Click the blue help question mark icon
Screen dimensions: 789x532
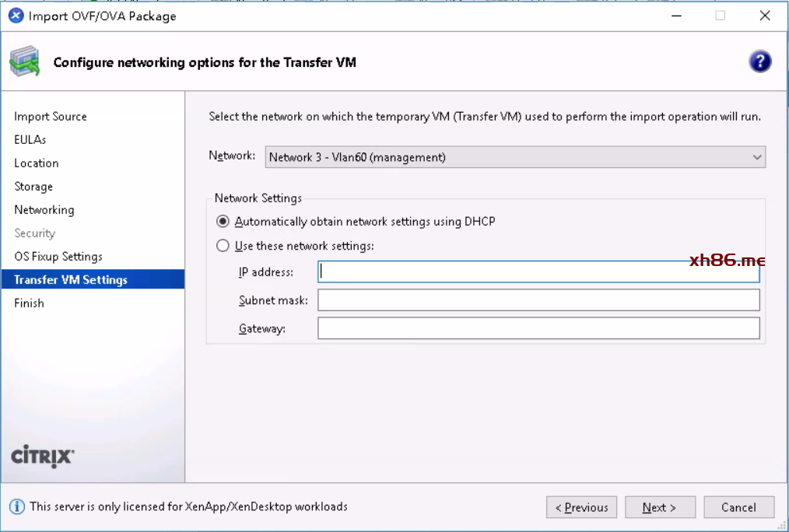pos(759,62)
